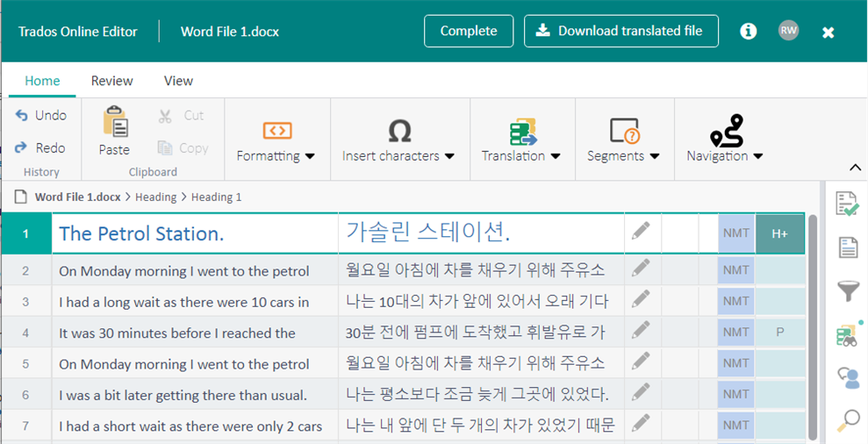Open the comments sidebar icon
Image resolution: width=868 pixels, height=444 pixels.
(x=849, y=378)
